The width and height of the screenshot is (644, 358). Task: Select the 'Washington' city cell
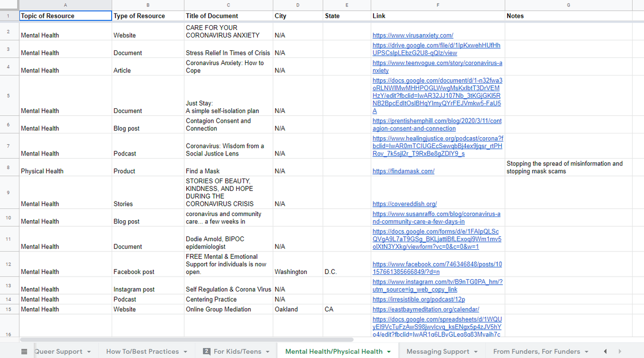pos(297,264)
